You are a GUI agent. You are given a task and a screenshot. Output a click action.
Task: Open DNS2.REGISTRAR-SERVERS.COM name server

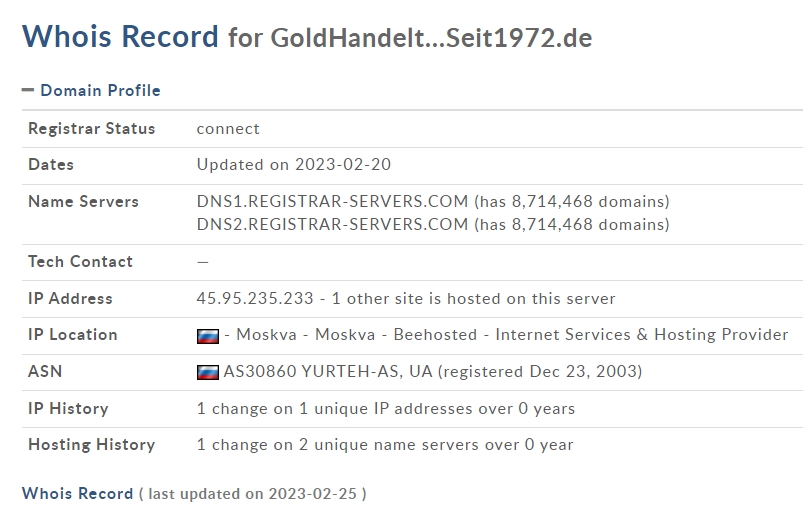click(332, 224)
